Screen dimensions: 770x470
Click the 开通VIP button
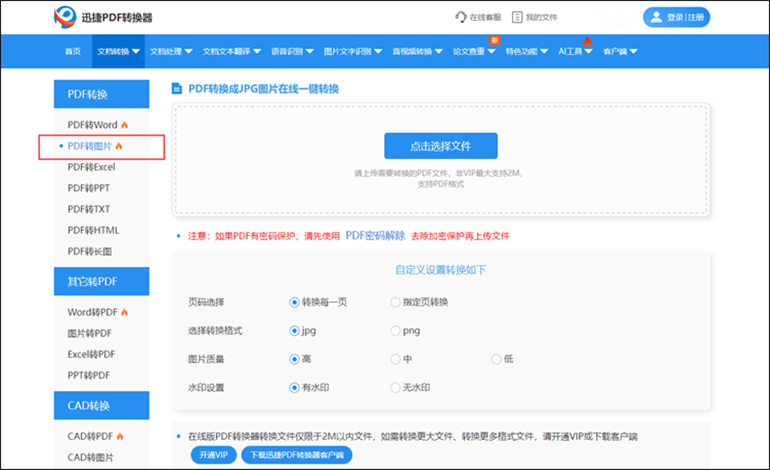pos(214,455)
